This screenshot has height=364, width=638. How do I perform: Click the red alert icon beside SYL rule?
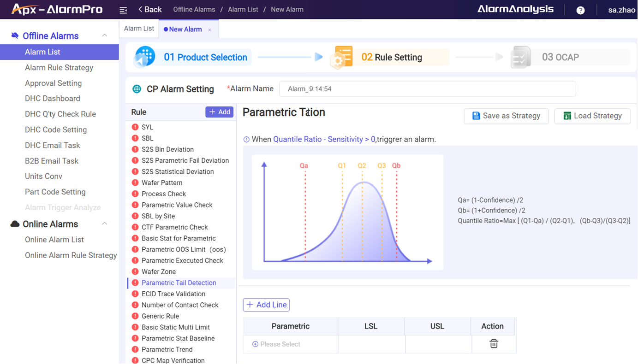(x=135, y=127)
